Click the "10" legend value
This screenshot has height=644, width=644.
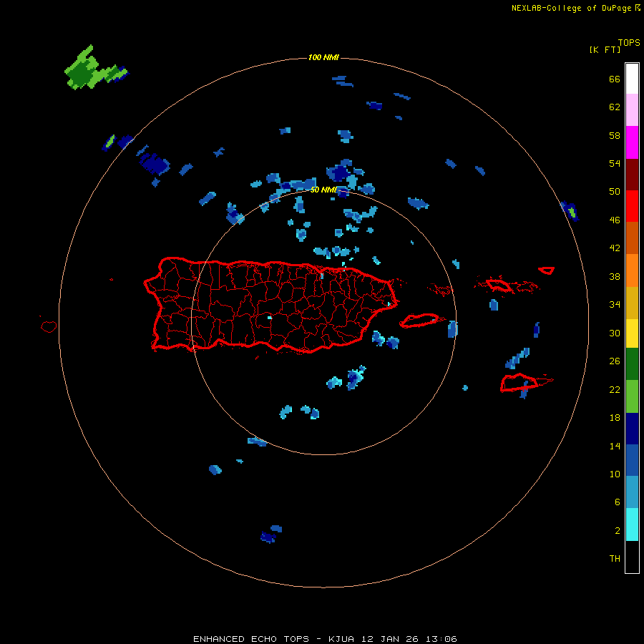point(615,474)
